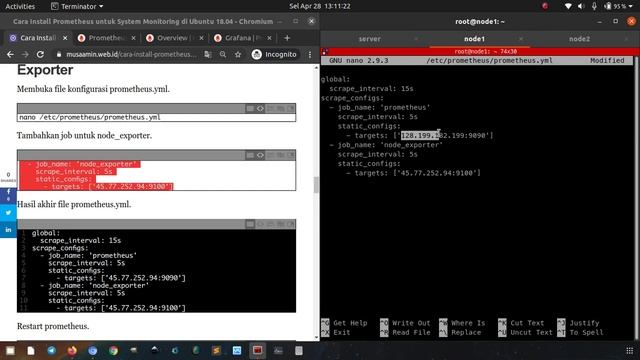Viewport: 640px width, 360px height.
Task: Open the Activities overview
Action: coord(20,6)
